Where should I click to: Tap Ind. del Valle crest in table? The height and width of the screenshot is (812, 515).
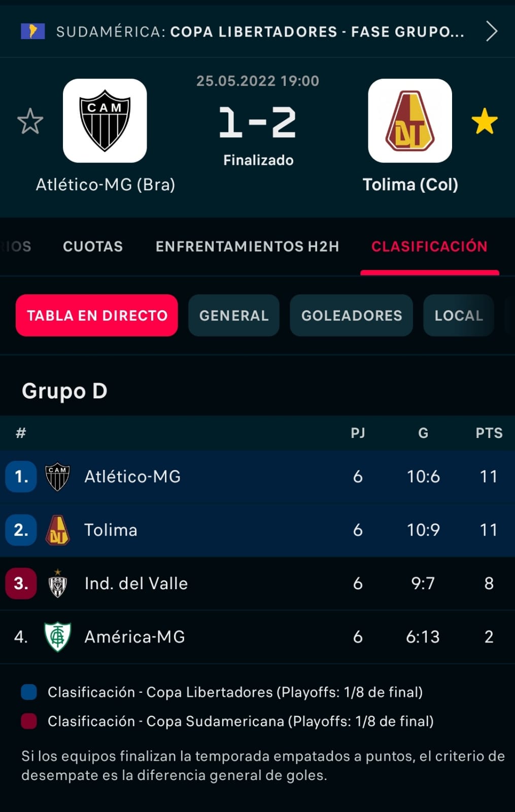[x=57, y=584]
